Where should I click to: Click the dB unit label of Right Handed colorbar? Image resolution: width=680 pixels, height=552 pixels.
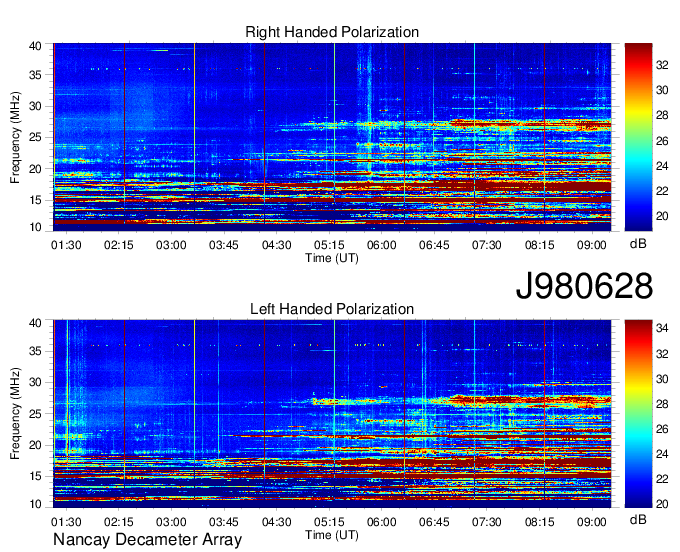(638, 244)
